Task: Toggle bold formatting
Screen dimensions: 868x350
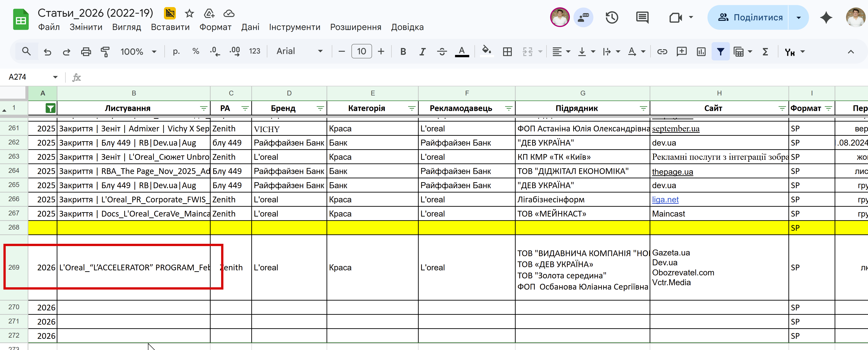Action: [x=403, y=52]
